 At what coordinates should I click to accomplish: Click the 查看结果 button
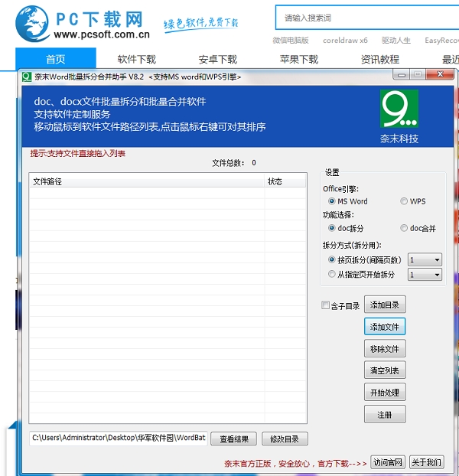(x=233, y=439)
